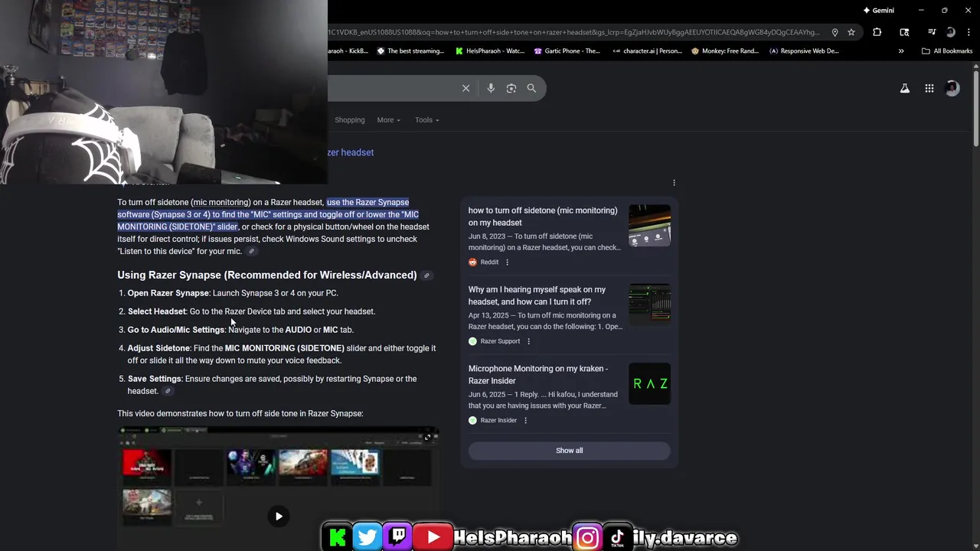
Task: Open link icon beside Using Razer Synapse heading
Action: coord(426,275)
